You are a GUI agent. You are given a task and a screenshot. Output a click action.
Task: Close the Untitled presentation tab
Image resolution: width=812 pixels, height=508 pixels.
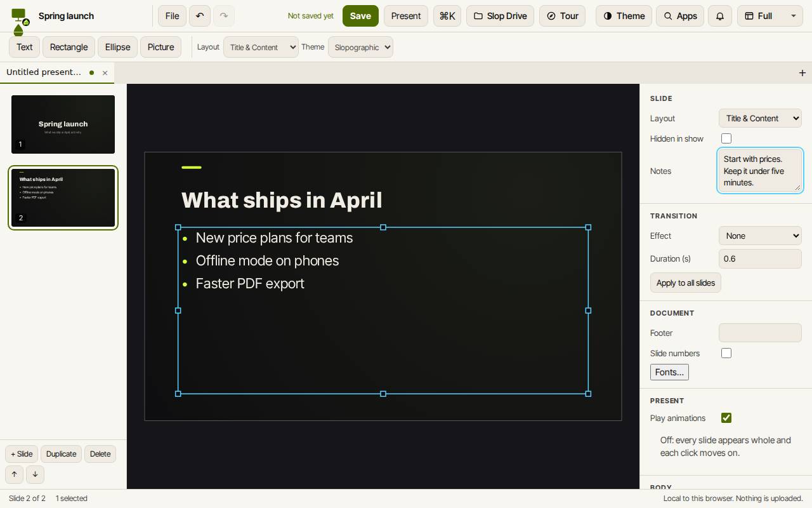pos(105,73)
